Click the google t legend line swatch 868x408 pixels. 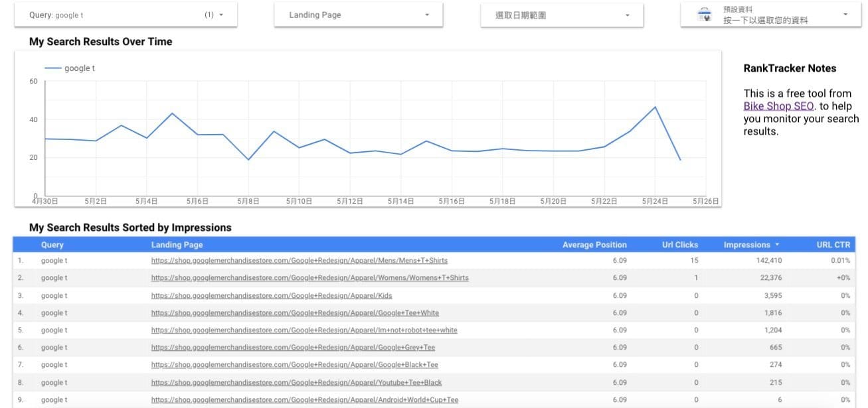pyautogui.click(x=52, y=68)
